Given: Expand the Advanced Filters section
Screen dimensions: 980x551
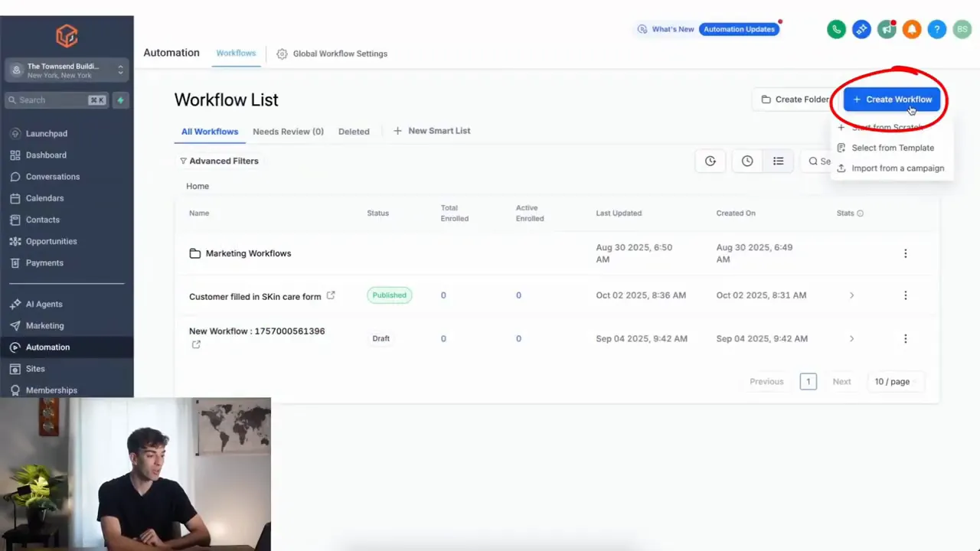Looking at the screenshot, I should point(219,161).
